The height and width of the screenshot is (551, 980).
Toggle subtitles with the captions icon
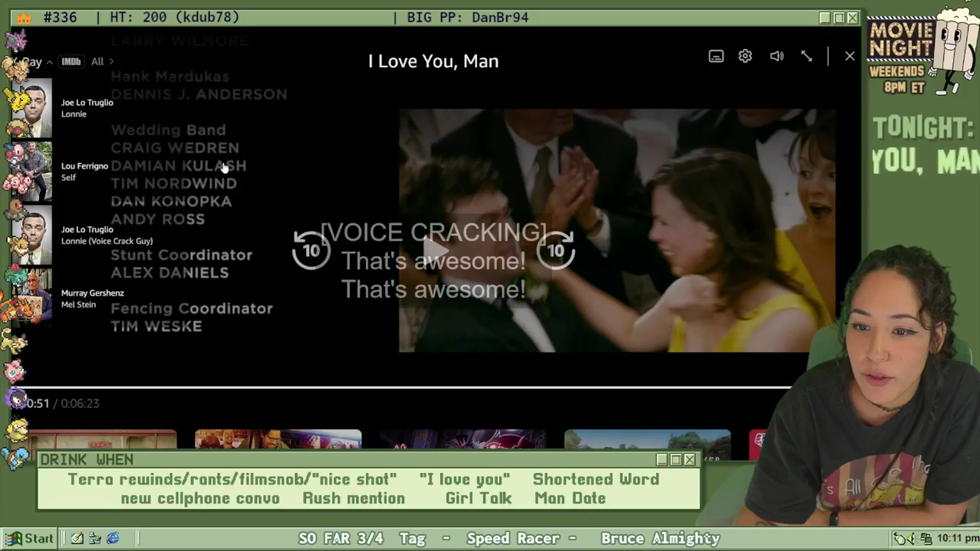pos(716,56)
